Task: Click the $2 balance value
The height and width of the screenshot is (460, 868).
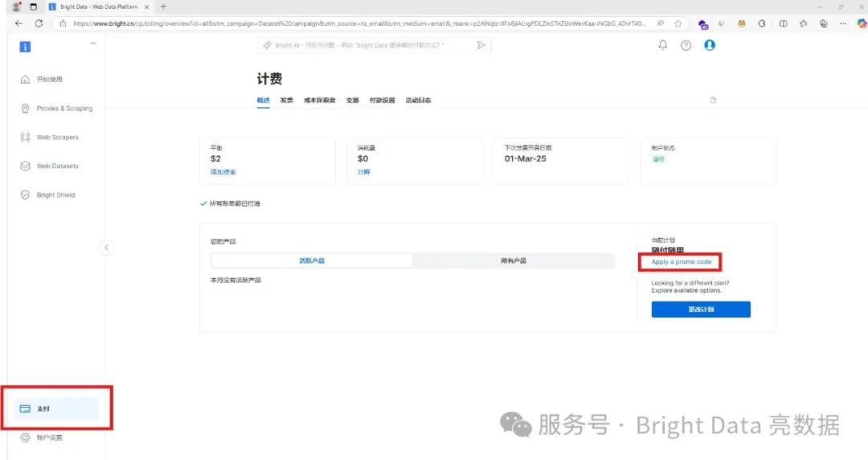Action: tap(216, 159)
